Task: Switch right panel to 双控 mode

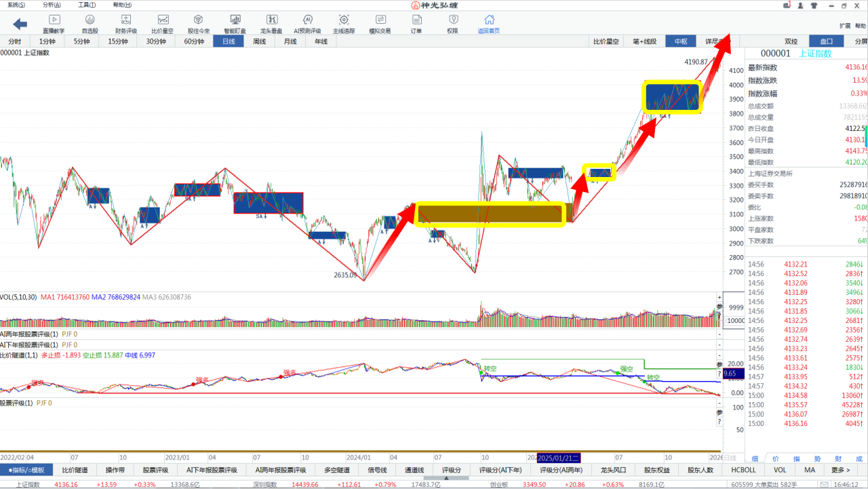Action: coord(791,41)
